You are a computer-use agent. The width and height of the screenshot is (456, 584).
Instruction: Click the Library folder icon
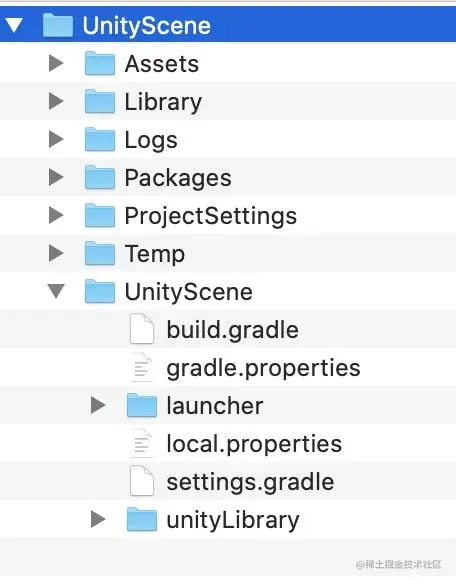(99, 101)
